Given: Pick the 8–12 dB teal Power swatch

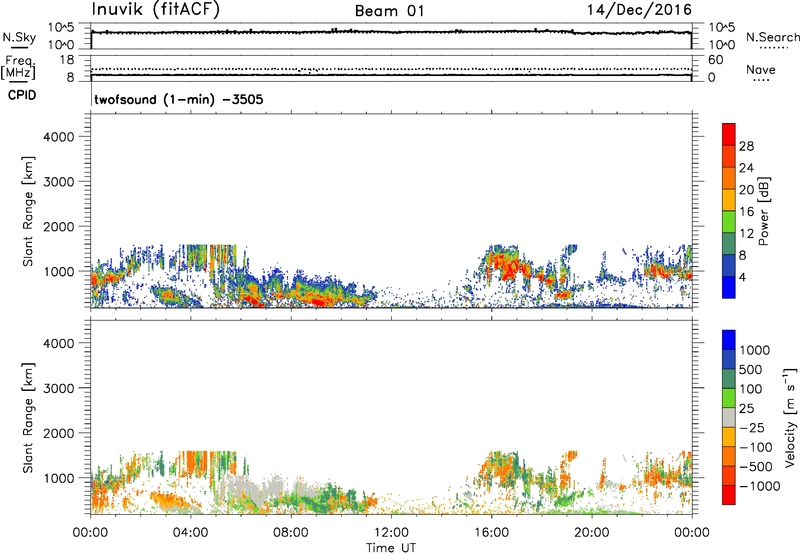Looking at the screenshot, I should click(729, 243).
